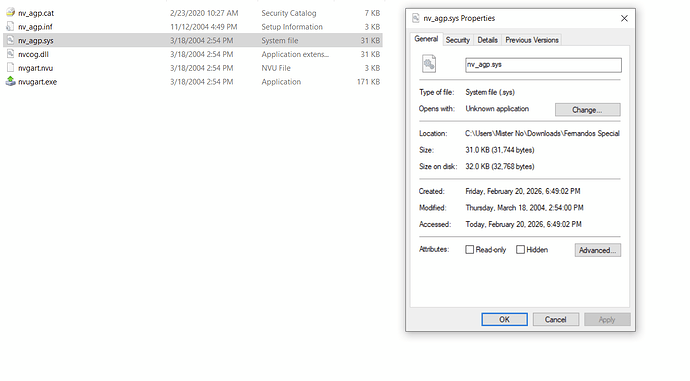The height and width of the screenshot is (381, 690).
Task: Select the nv_agp.inf file name
Action: point(35,26)
